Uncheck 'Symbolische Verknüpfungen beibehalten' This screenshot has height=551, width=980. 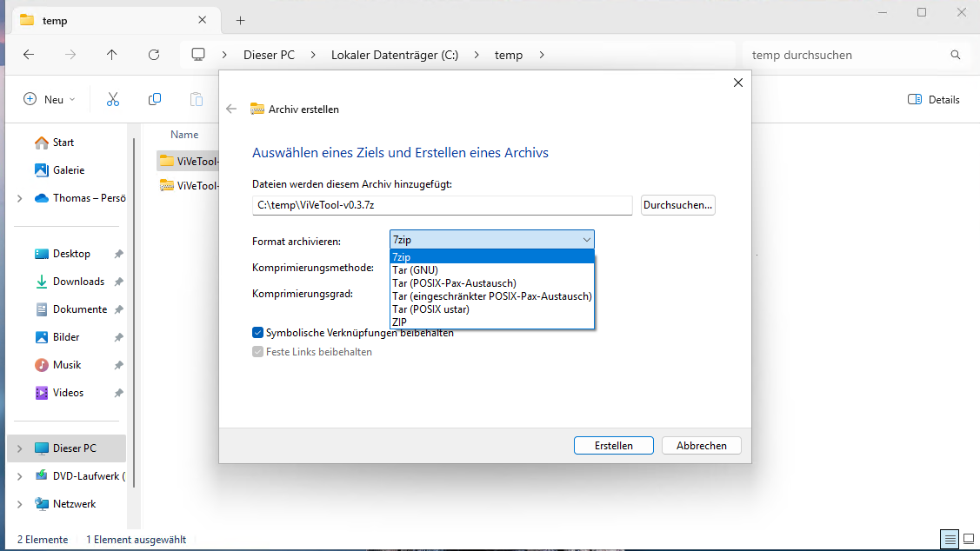click(257, 332)
